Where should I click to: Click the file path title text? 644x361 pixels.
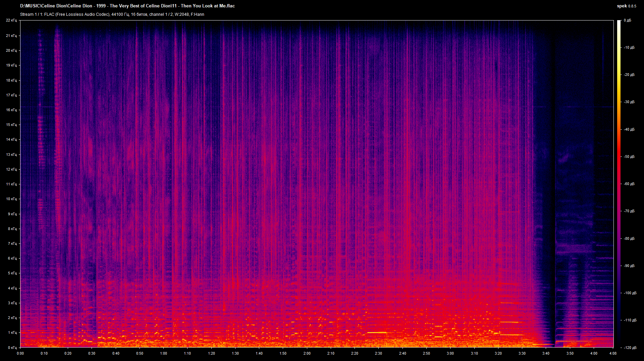point(127,6)
